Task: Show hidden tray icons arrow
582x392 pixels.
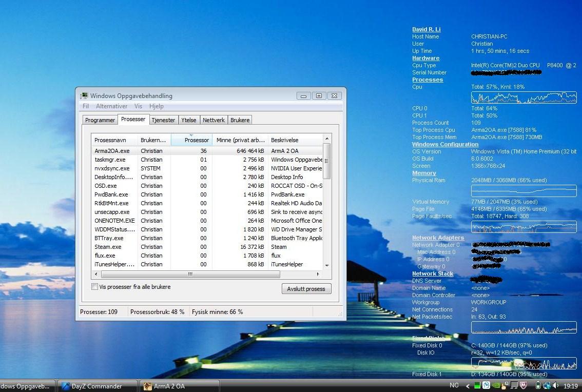Action: point(468,386)
